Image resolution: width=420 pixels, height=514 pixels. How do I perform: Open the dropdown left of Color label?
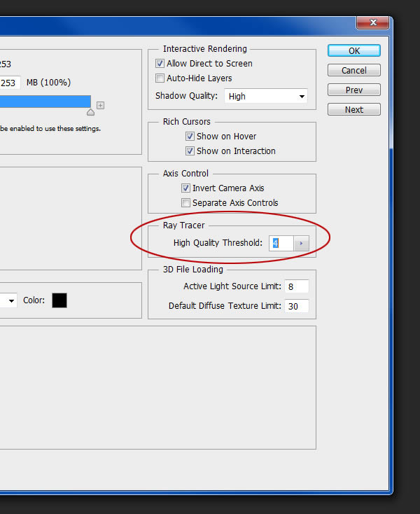pyautogui.click(x=8, y=300)
